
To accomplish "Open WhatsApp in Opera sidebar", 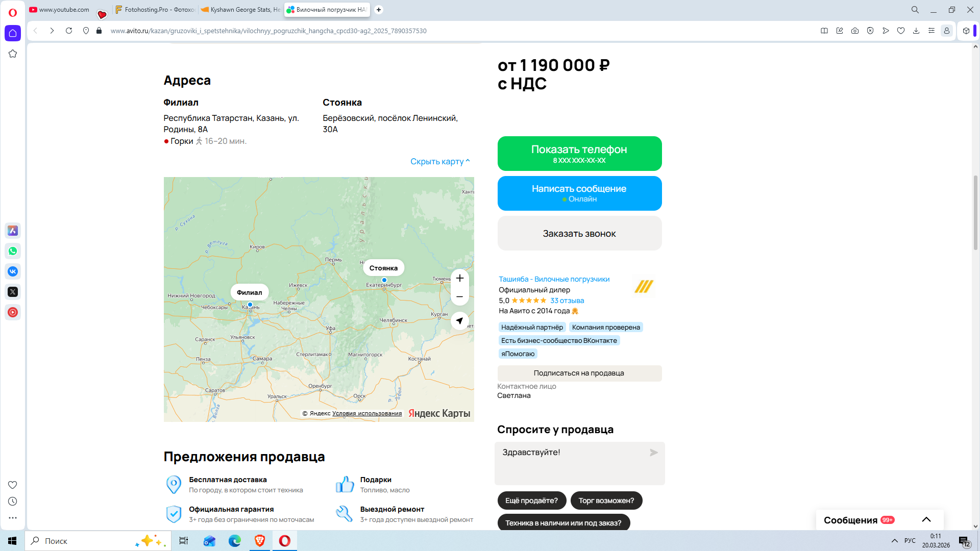I will (x=13, y=251).
